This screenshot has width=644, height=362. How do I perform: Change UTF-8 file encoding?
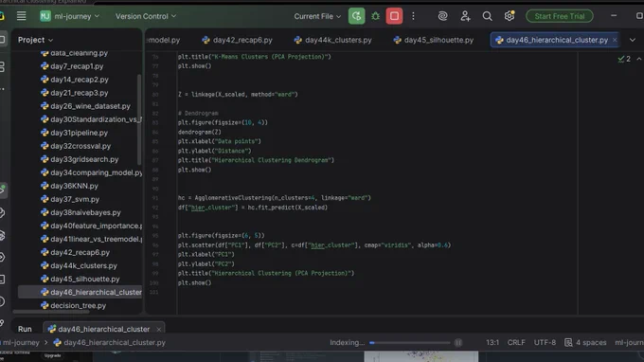tap(545, 342)
